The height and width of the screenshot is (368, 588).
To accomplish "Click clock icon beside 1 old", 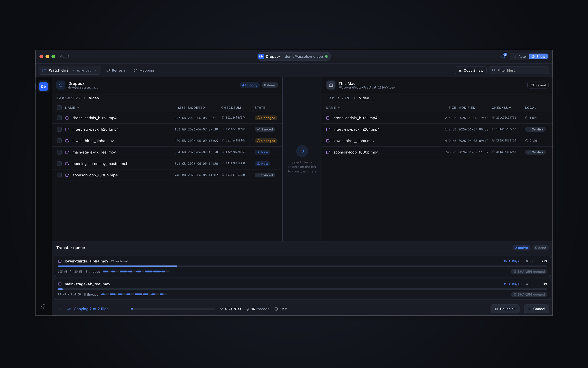I will pyautogui.click(x=527, y=118).
